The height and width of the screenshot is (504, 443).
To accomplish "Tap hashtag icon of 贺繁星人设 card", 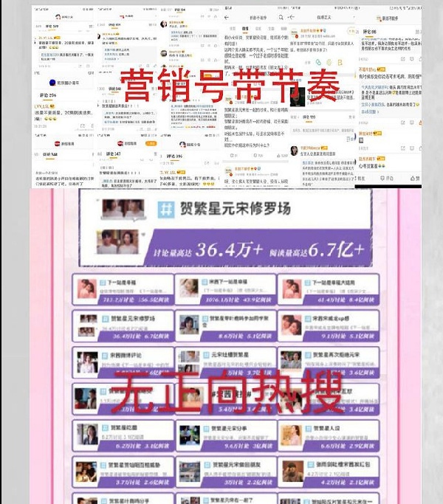I will pyautogui.click(x=308, y=429).
